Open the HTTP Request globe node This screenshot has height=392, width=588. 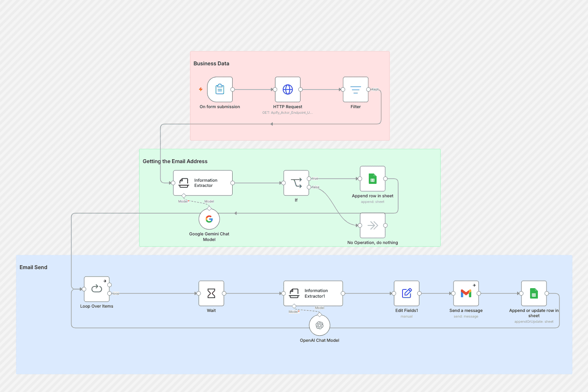(288, 90)
